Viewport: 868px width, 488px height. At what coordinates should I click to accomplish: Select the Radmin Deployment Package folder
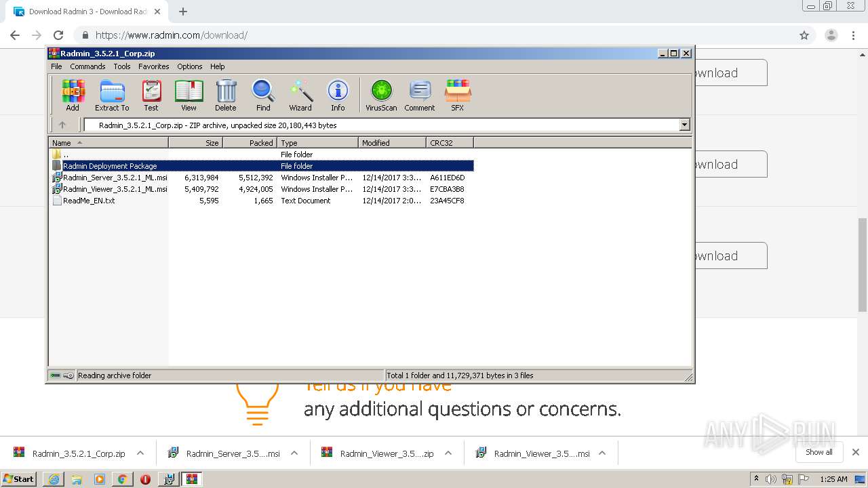click(x=262, y=166)
